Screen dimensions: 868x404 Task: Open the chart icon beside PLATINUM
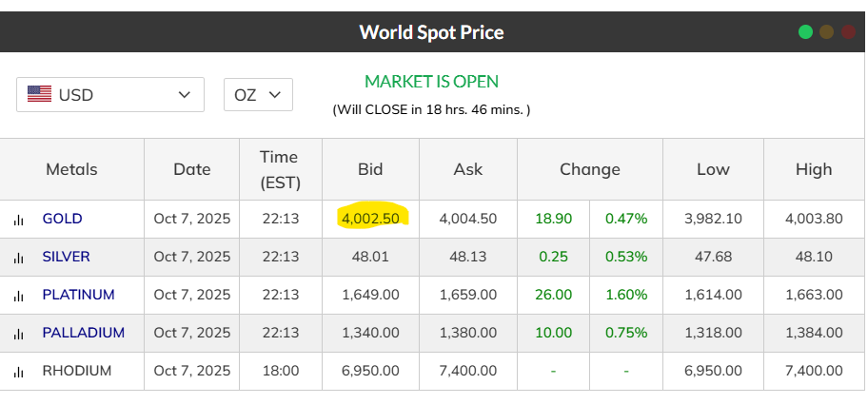[18, 296]
